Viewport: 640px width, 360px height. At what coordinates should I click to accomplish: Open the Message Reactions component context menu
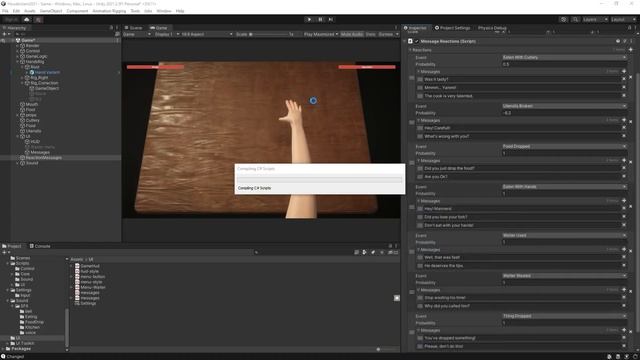(x=631, y=41)
